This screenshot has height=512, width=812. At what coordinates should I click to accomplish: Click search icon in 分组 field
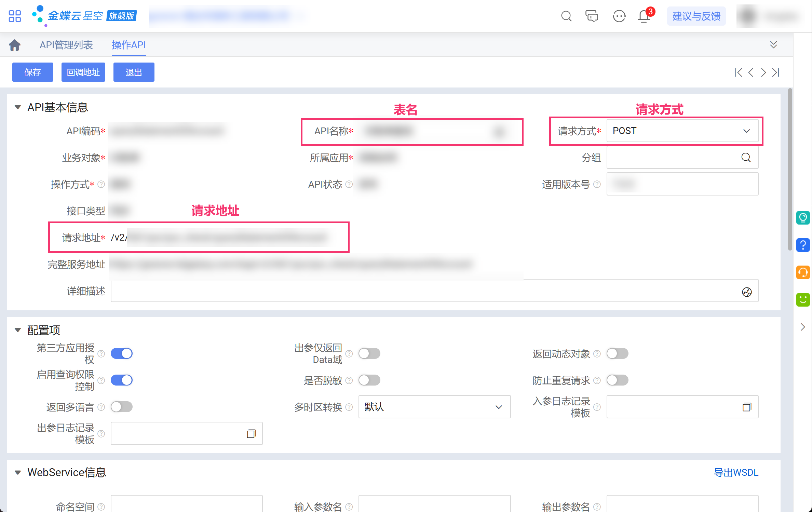pyautogui.click(x=746, y=158)
